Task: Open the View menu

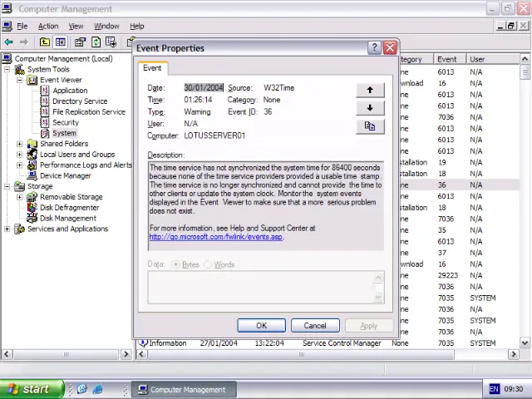Action: point(76,26)
